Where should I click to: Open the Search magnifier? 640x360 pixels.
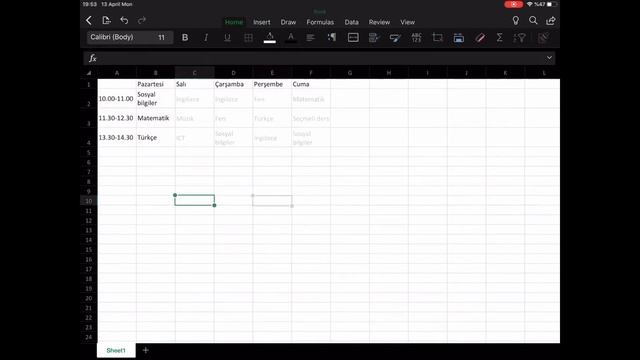pos(533,20)
